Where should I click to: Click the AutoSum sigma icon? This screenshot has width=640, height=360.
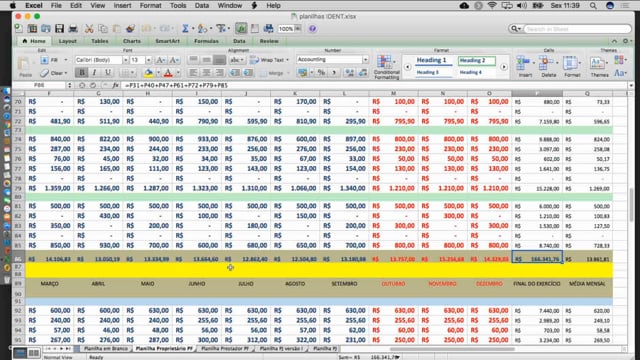[x=185, y=29]
